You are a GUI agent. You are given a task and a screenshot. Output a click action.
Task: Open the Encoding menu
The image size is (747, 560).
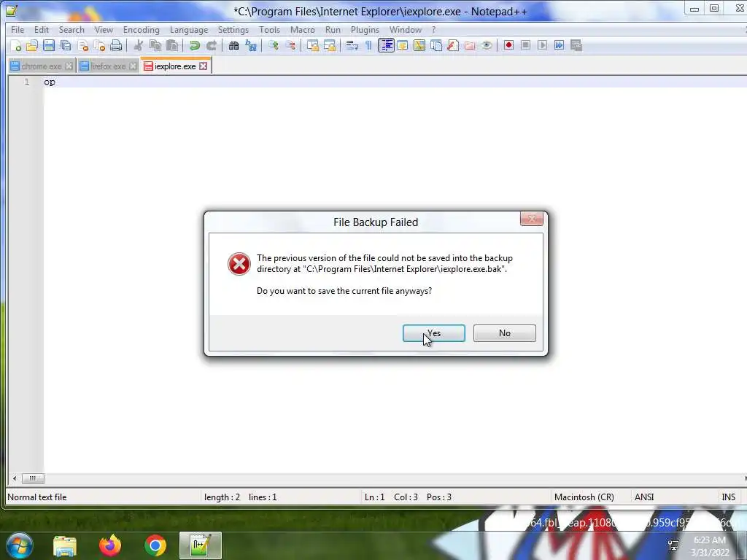142,29
